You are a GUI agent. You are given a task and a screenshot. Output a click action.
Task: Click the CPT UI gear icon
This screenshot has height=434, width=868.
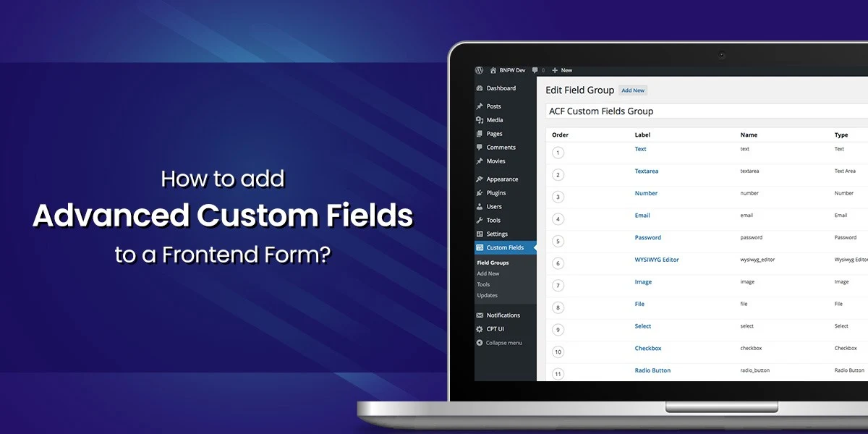(480, 329)
